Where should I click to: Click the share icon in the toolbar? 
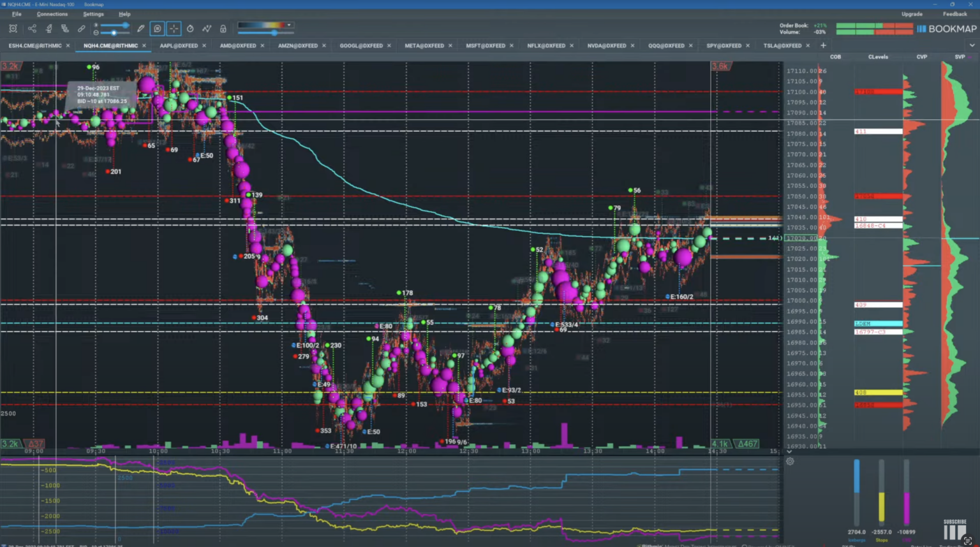coord(32,29)
